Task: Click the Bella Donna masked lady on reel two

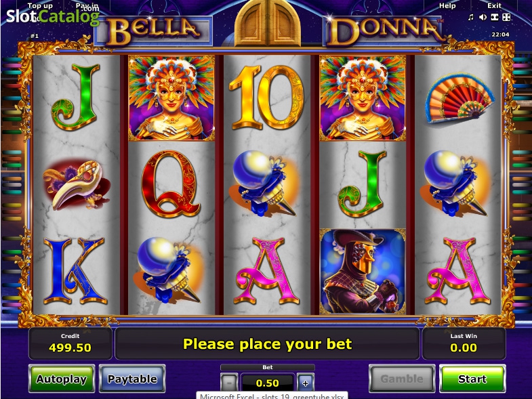Action: click(x=171, y=98)
